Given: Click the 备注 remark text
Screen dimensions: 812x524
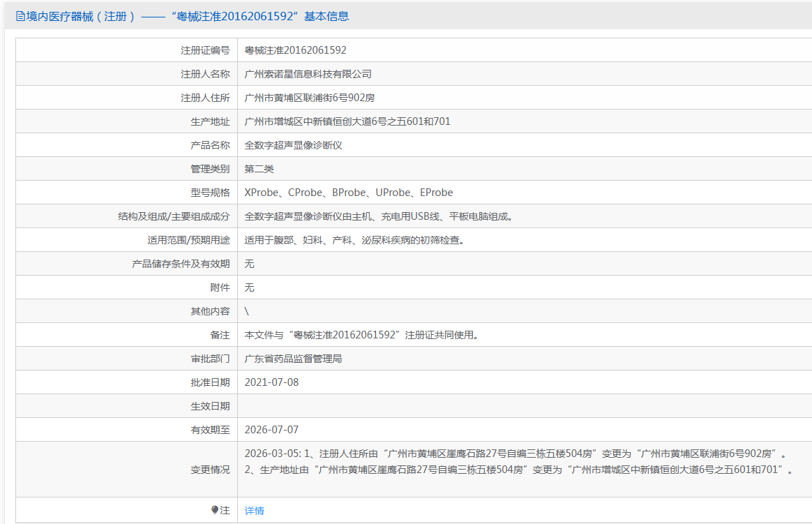Looking at the screenshot, I should 361,335.
